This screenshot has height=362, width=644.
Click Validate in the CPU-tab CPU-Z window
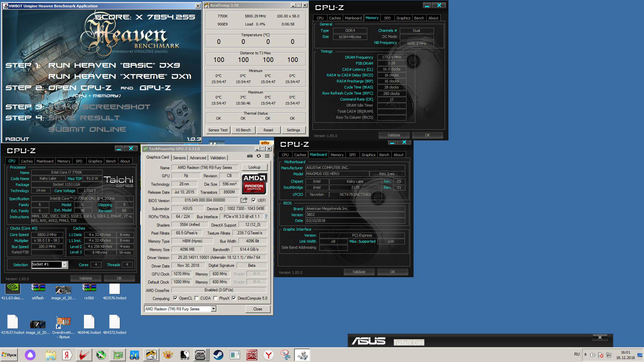tap(86, 278)
